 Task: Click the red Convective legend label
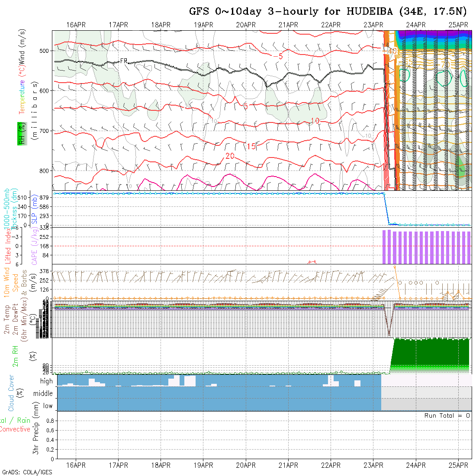point(15,429)
